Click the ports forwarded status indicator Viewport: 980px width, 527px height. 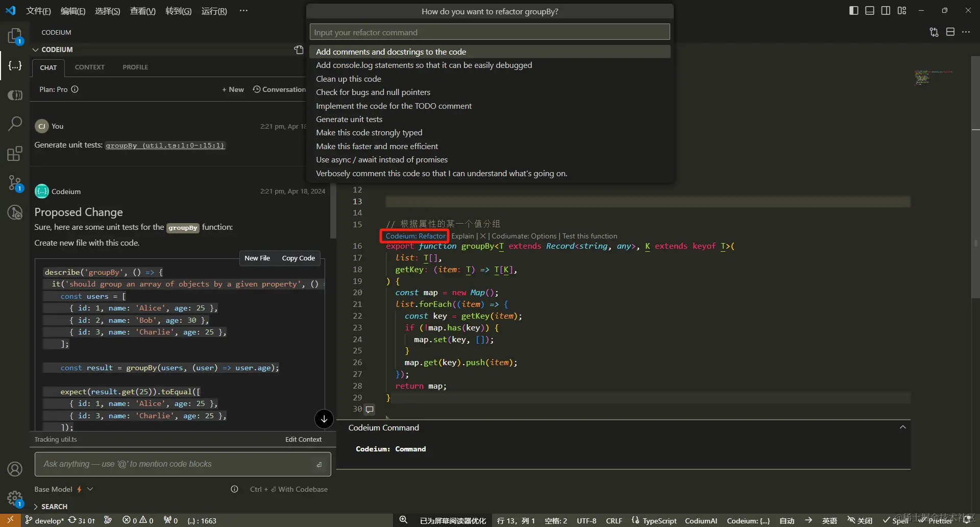170,520
